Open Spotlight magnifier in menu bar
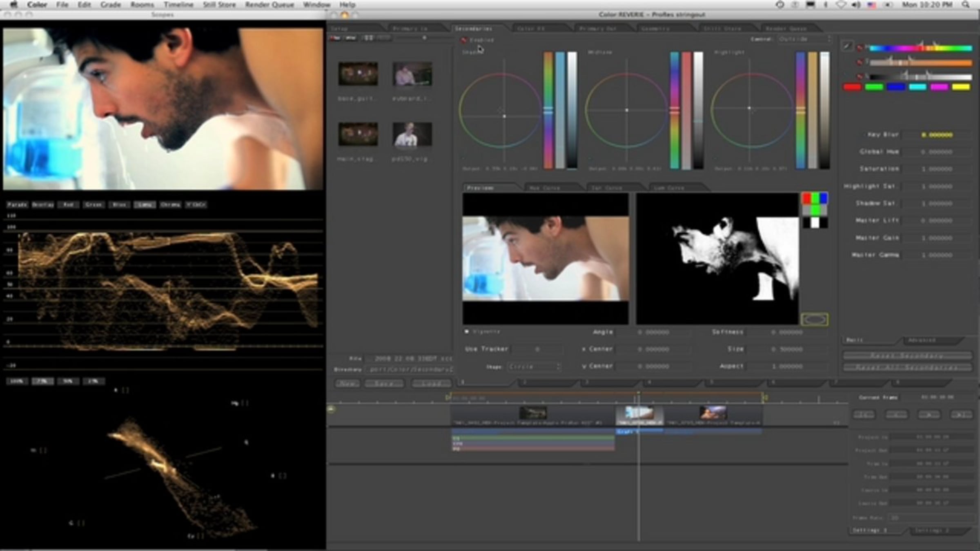 coord(966,4)
